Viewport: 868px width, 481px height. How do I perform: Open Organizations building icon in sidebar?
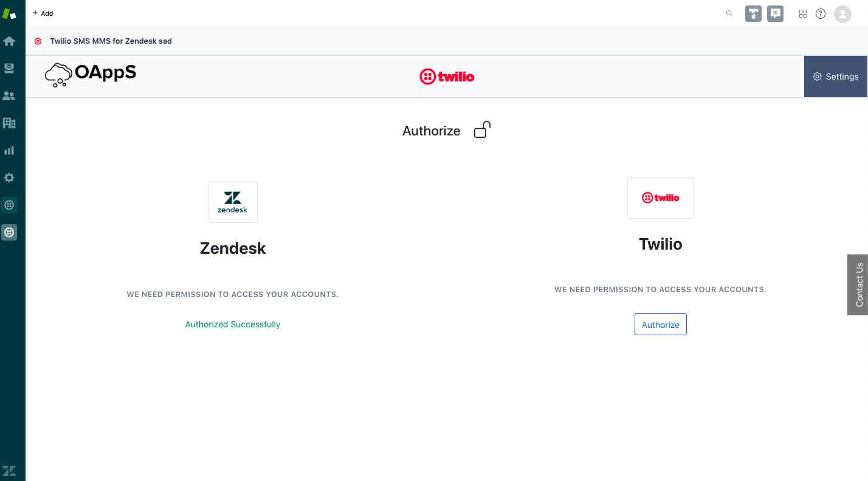(x=9, y=123)
